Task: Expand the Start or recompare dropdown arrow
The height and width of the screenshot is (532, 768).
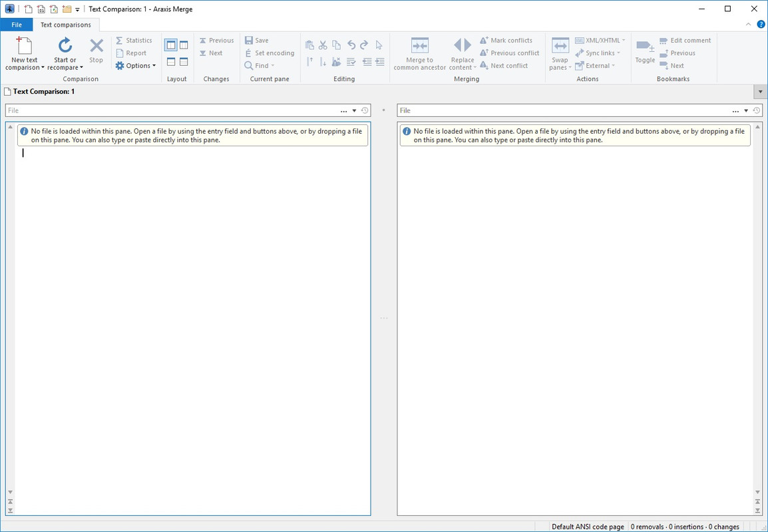Action: point(81,68)
